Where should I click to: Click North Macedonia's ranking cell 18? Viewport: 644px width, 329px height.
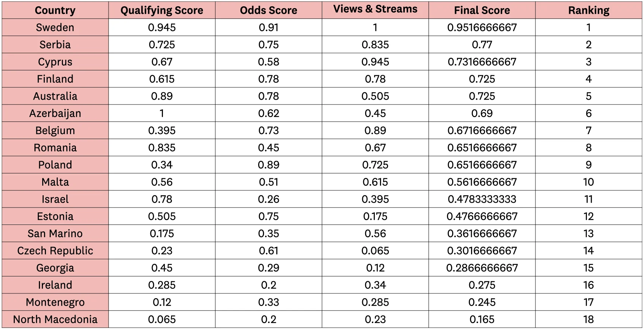tap(588, 319)
